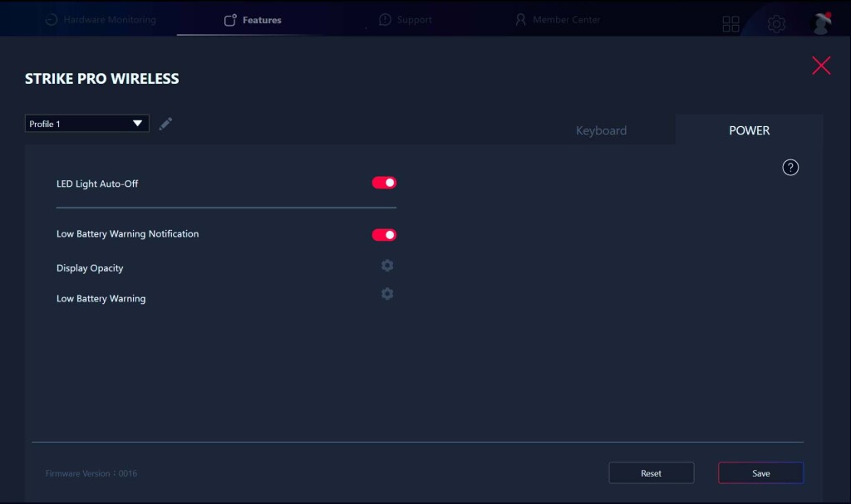Expand the Profile 1 dropdown
The image size is (851, 504).
pyautogui.click(x=86, y=124)
